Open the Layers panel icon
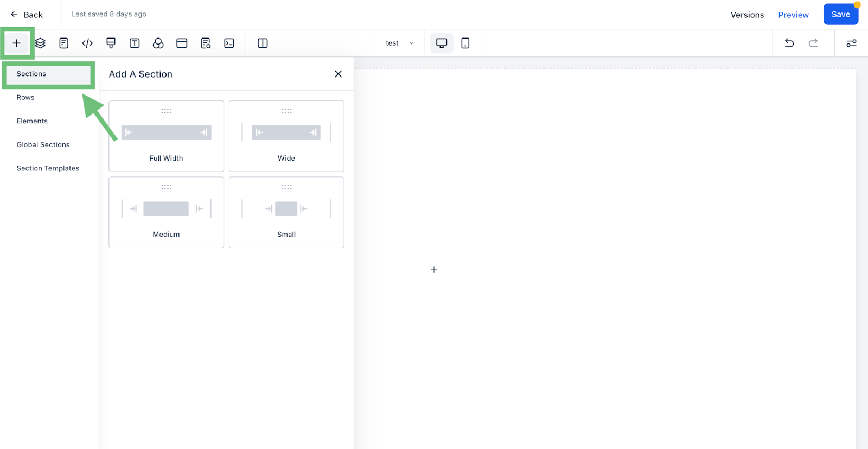The image size is (868, 449). [40, 43]
